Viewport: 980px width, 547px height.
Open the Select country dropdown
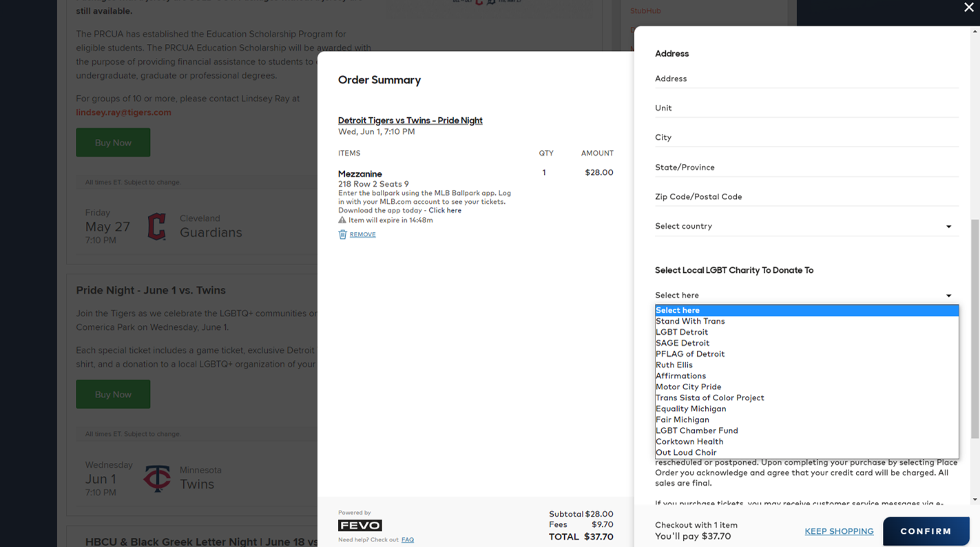point(806,226)
